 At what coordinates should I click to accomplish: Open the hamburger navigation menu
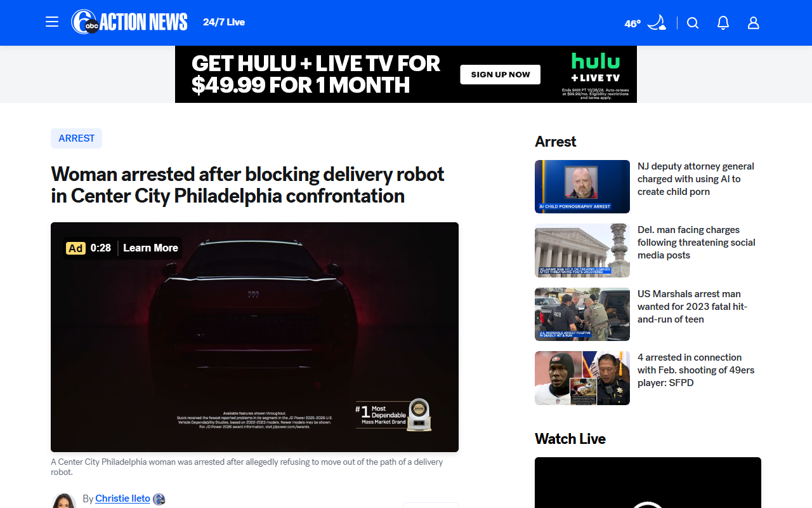52,22
